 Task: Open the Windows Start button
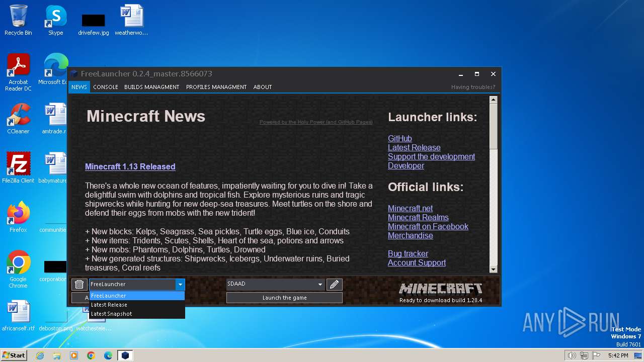(14, 355)
